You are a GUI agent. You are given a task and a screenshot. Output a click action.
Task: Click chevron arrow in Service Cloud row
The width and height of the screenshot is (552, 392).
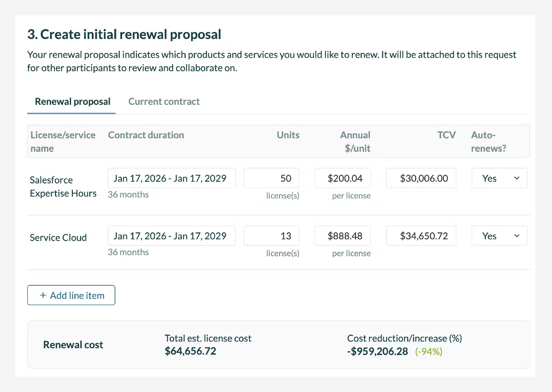click(x=516, y=236)
